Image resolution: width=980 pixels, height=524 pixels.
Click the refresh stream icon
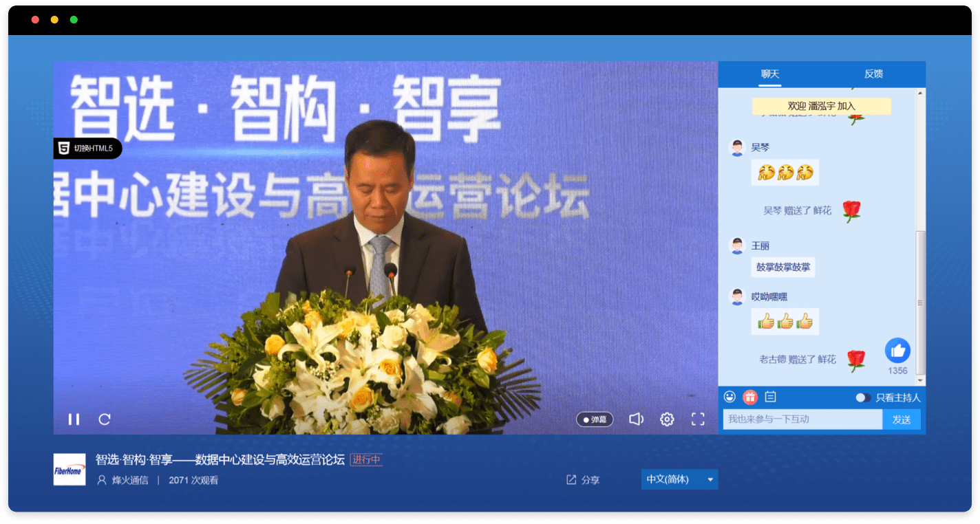tap(105, 419)
